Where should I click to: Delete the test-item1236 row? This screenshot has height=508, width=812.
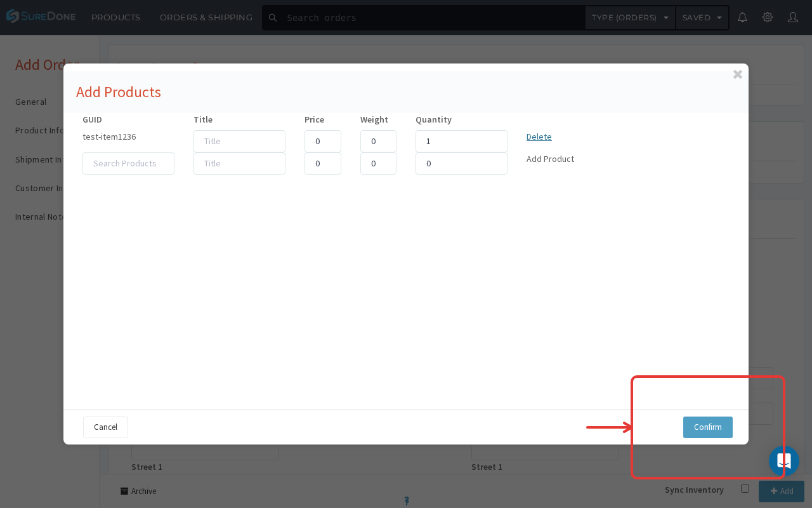(x=539, y=137)
